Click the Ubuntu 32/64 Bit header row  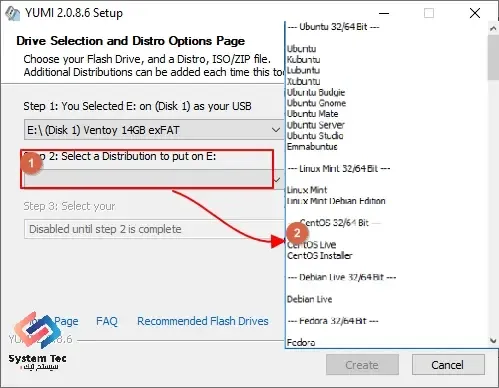pos(333,27)
